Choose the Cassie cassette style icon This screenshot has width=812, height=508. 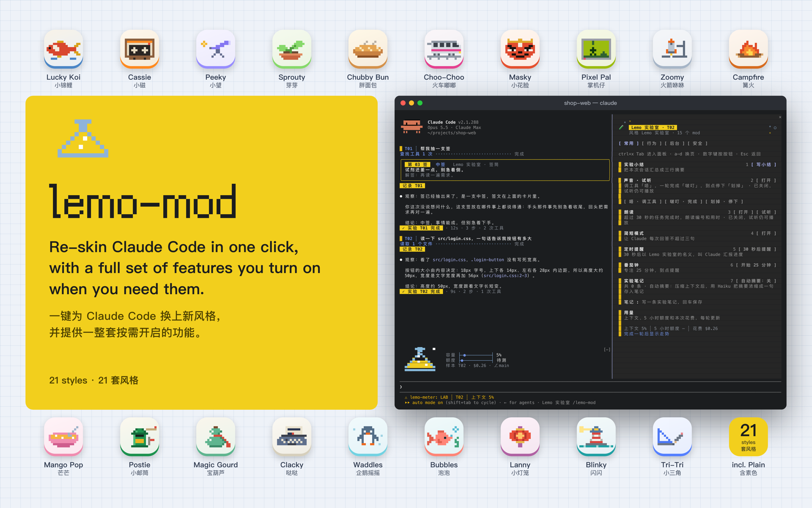coord(140,49)
